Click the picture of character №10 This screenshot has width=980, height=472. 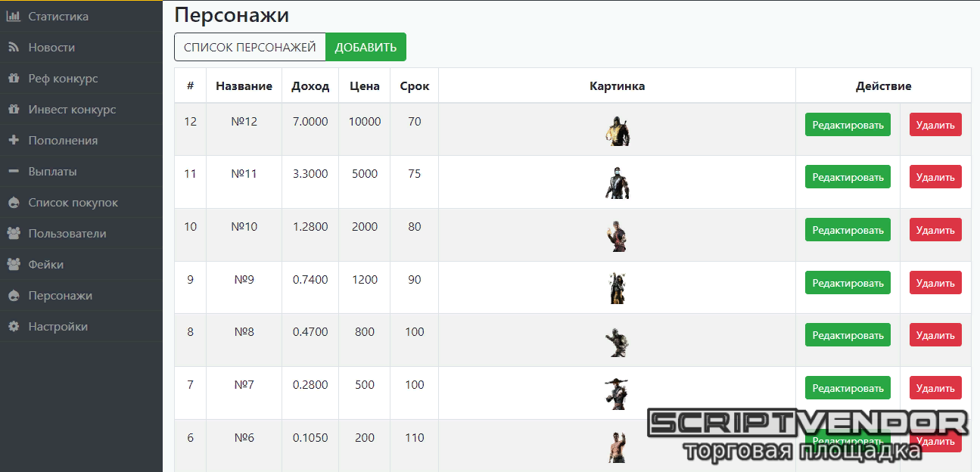[618, 236]
